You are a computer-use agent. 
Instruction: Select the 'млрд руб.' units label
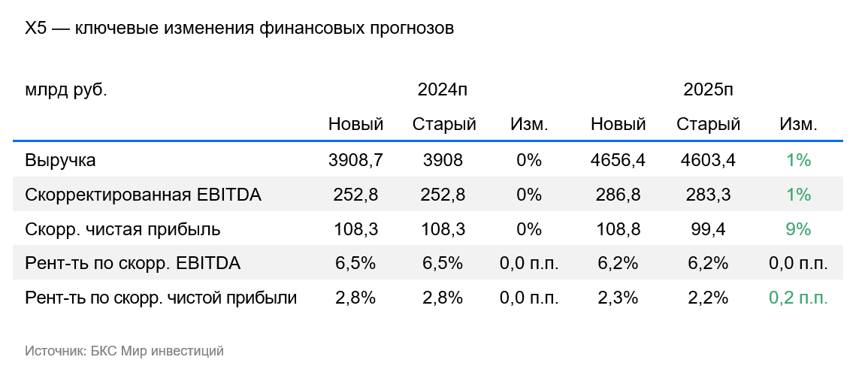(66, 90)
